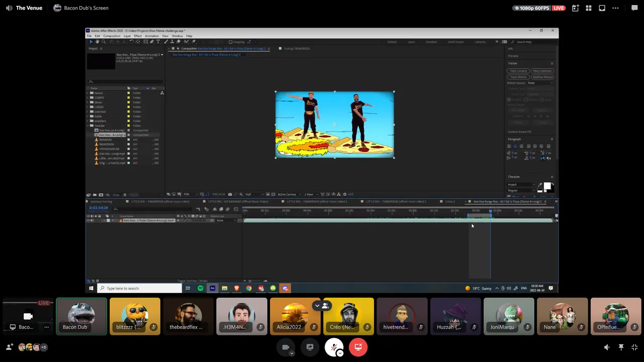Open the Half resolution dropdown

255,194
